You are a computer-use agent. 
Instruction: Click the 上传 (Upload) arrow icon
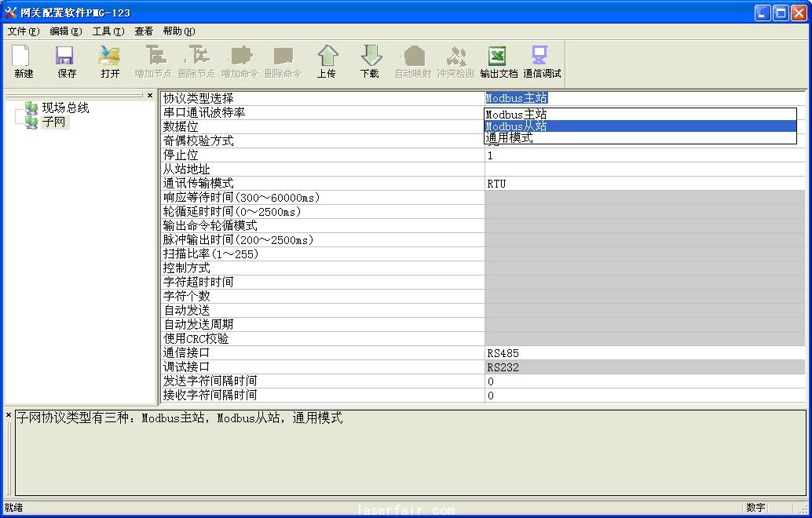[327, 61]
